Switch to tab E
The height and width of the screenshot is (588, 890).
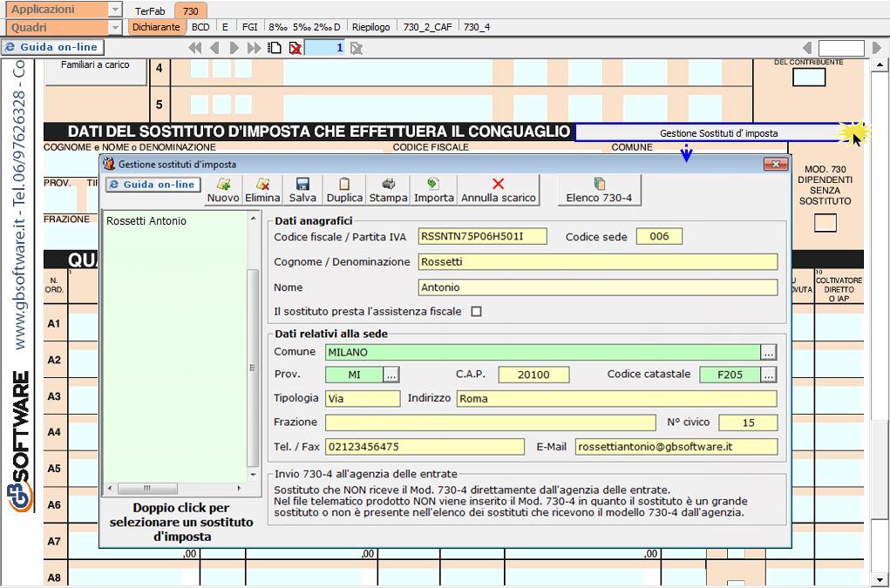click(x=226, y=27)
